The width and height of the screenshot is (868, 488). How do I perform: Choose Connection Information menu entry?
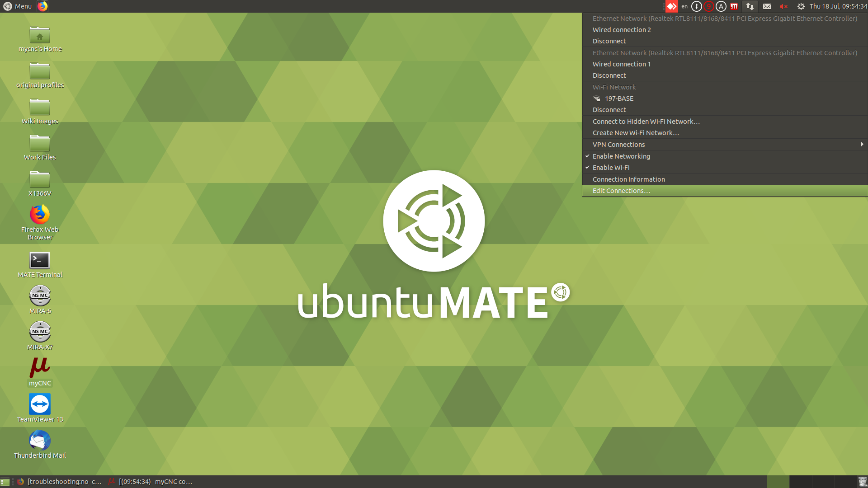pyautogui.click(x=628, y=179)
